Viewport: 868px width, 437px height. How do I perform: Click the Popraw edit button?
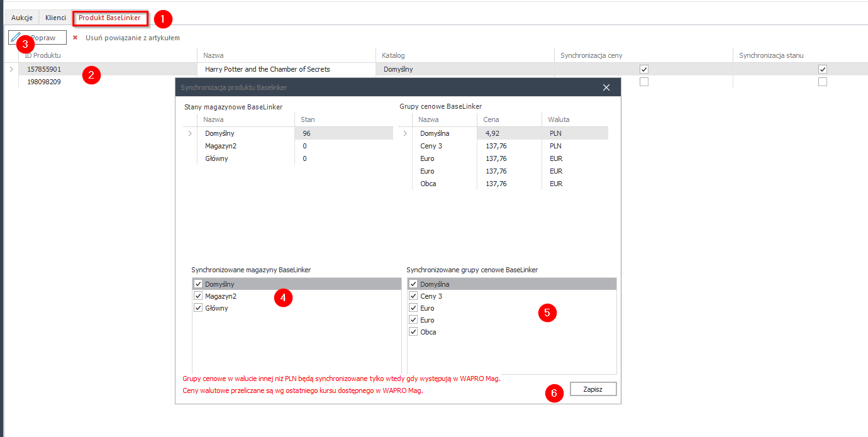pos(37,38)
